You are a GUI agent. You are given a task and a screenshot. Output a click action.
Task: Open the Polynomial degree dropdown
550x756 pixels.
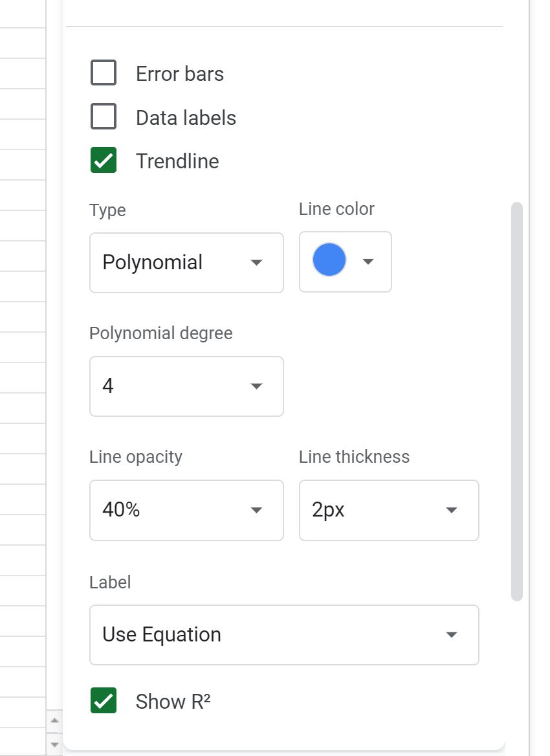(x=186, y=386)
